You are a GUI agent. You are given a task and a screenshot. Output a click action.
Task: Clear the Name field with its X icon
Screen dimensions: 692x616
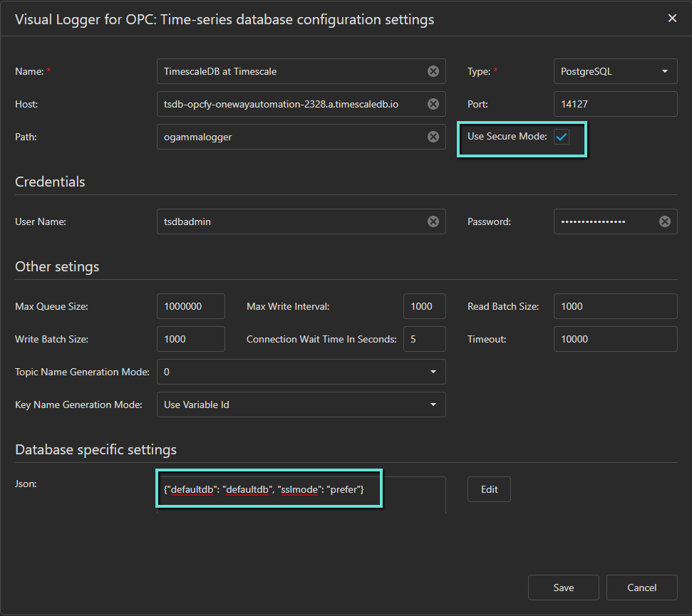[433, 71]
